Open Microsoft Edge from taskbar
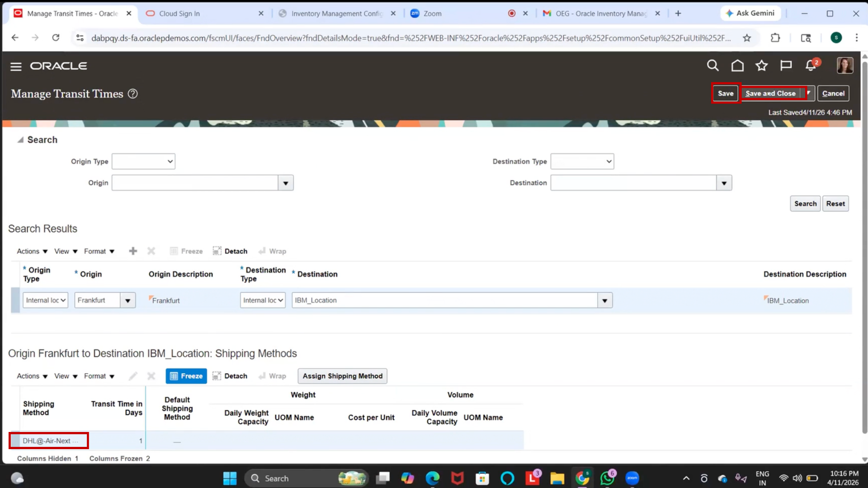Viewport: 868px width, 488px height. (x=433, y=478)
